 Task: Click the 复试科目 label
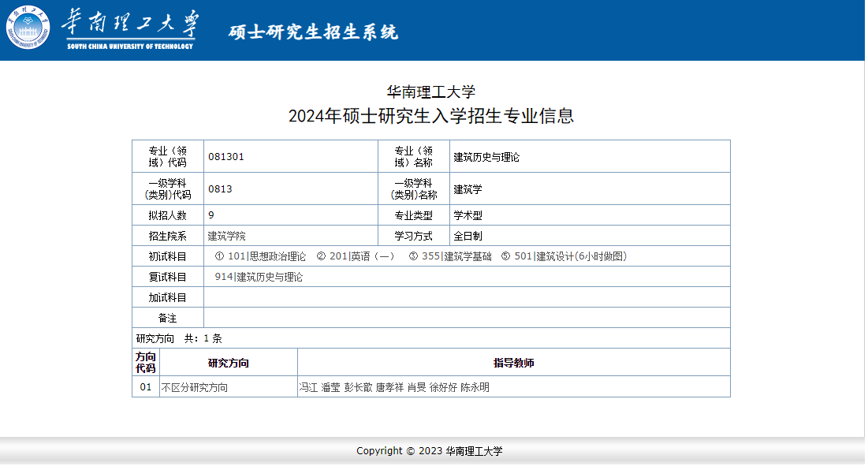coord(168,277)
